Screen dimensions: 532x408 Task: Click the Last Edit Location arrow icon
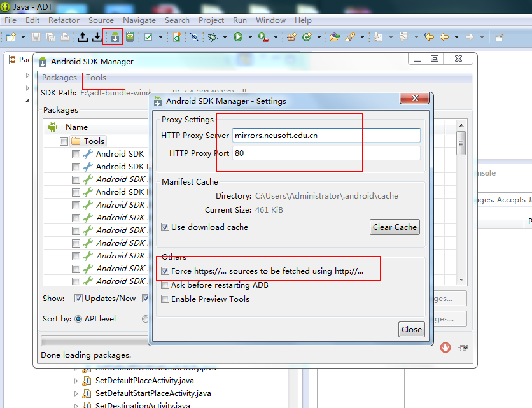(x=429, y=37)
